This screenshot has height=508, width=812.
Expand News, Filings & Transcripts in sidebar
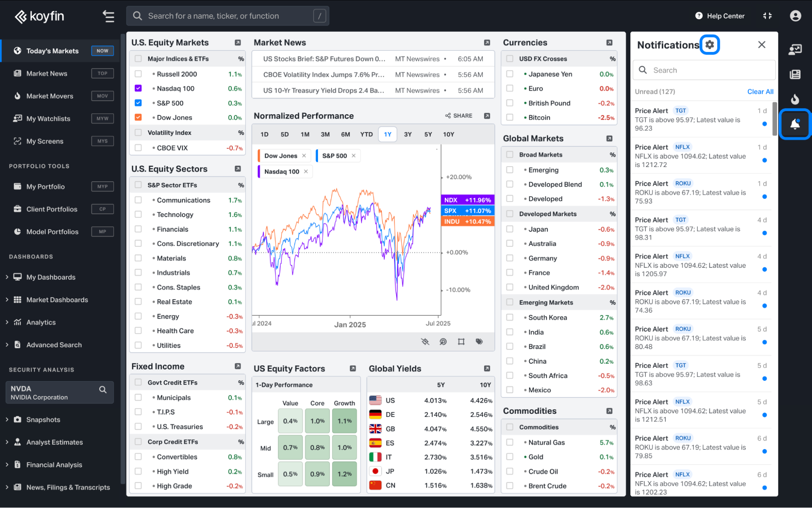click(x=7, y=487)
